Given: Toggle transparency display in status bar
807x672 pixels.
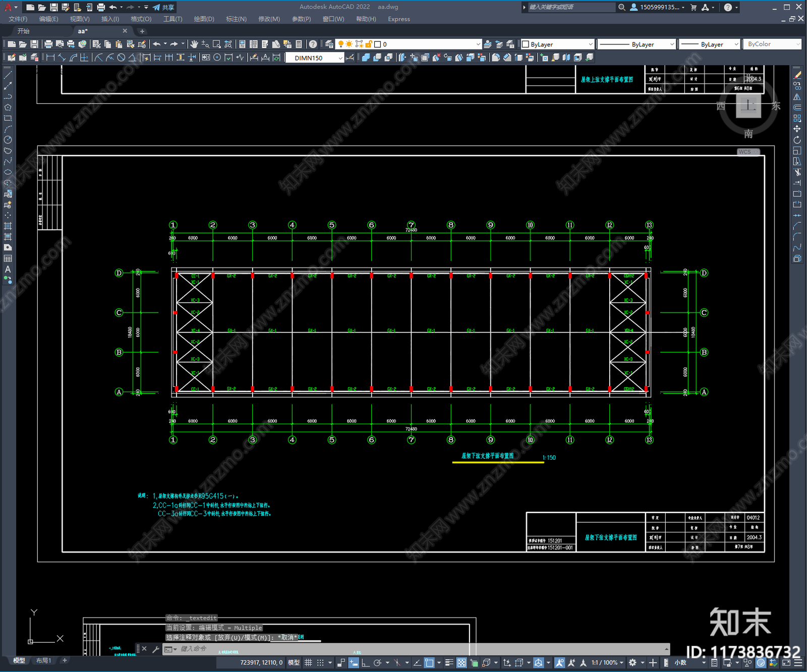Looking at the screenshot, I should point(462,662).
